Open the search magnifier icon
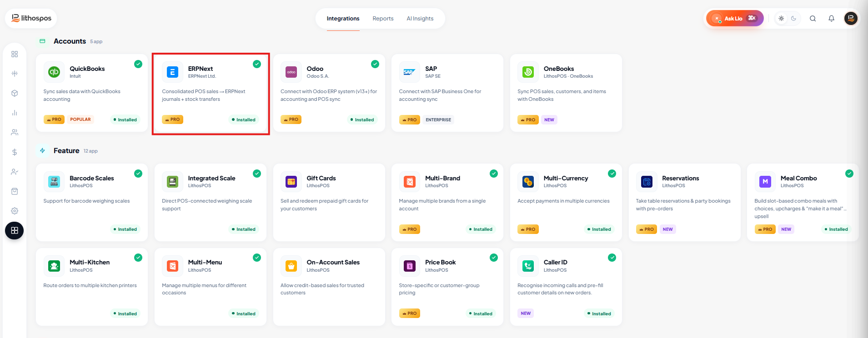 click(813, 19)
